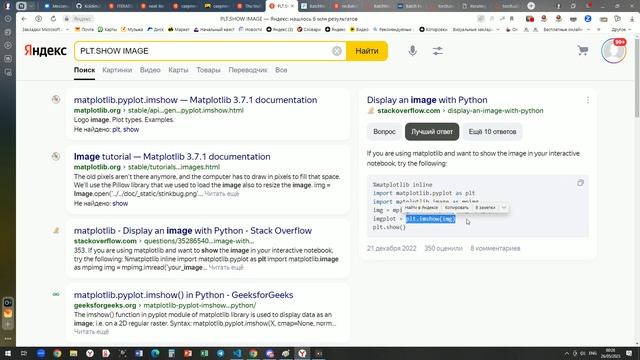640x360 pixels.
Task: Switch to the Карты search tab
Action: point(178,70)
